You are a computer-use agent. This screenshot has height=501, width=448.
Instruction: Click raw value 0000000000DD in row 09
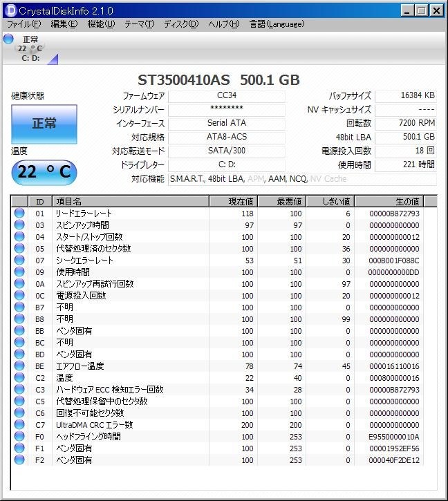pos(394,272)
